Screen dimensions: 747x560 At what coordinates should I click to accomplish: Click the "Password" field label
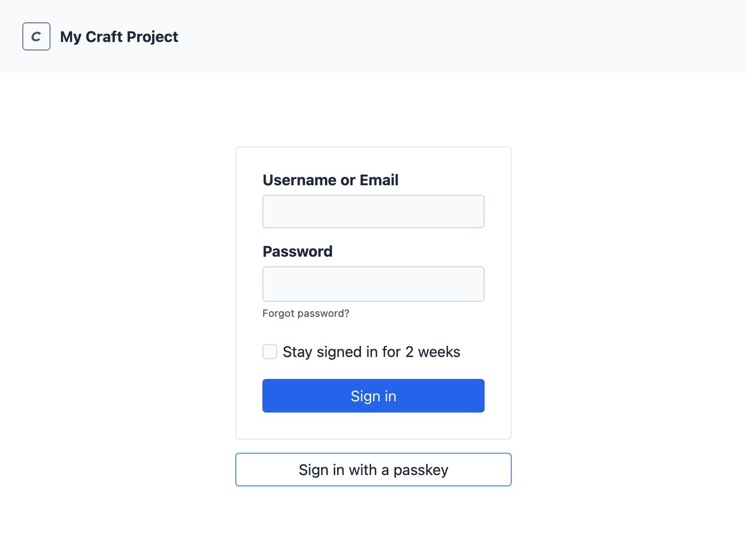pyautogui.click(x=297, y=251)
